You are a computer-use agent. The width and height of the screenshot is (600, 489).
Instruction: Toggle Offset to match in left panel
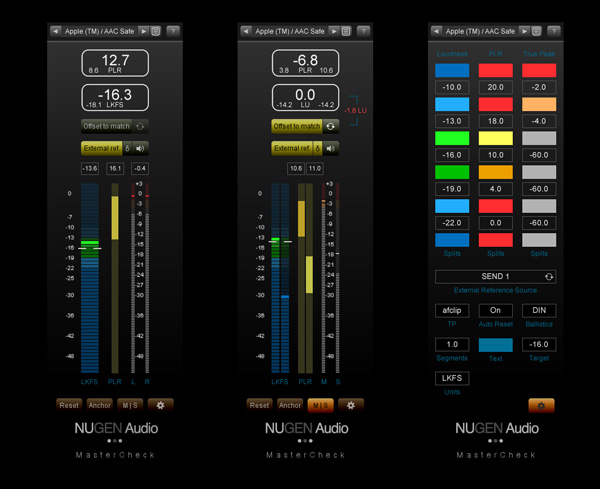pos(107,126)
